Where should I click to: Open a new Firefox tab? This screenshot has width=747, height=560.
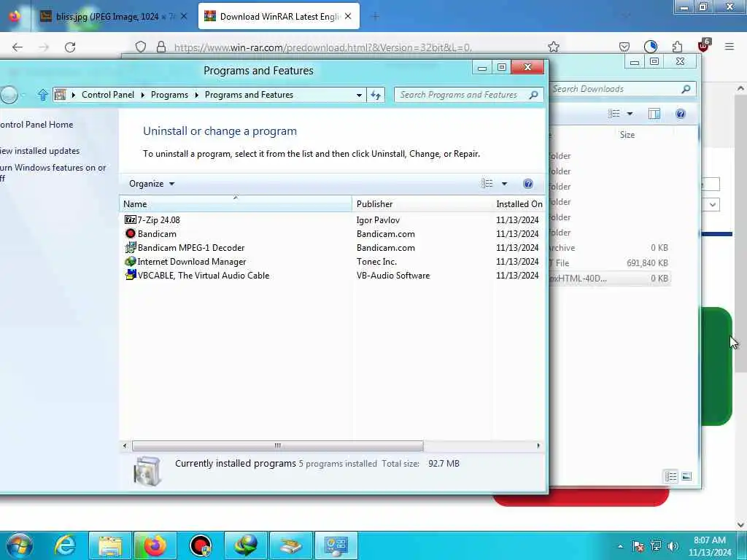tap(376, 17)
